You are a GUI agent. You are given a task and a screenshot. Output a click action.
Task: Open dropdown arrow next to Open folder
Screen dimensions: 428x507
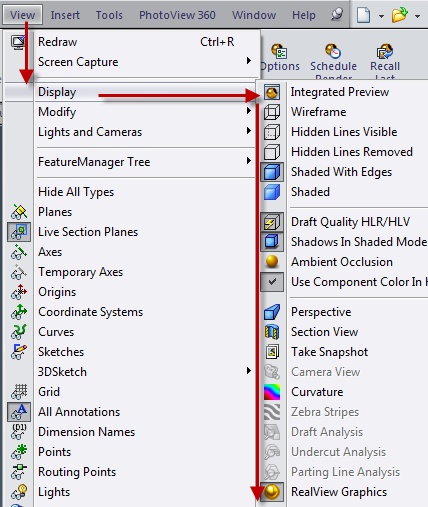[x=417, y=16]
